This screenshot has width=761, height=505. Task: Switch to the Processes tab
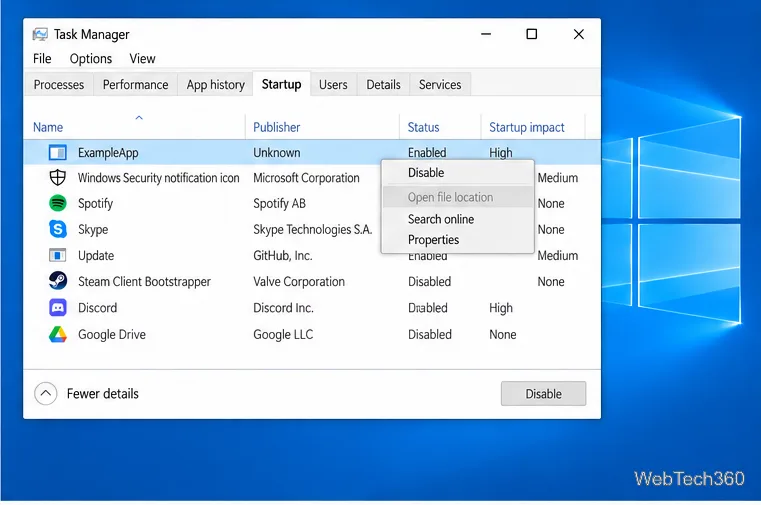(59, 84)
